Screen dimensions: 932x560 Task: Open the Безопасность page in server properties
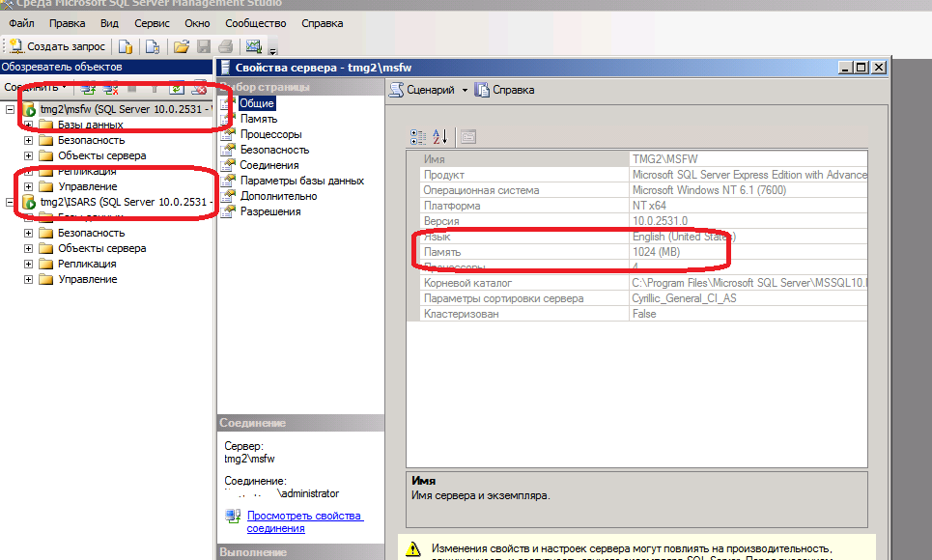coord(274,150)
